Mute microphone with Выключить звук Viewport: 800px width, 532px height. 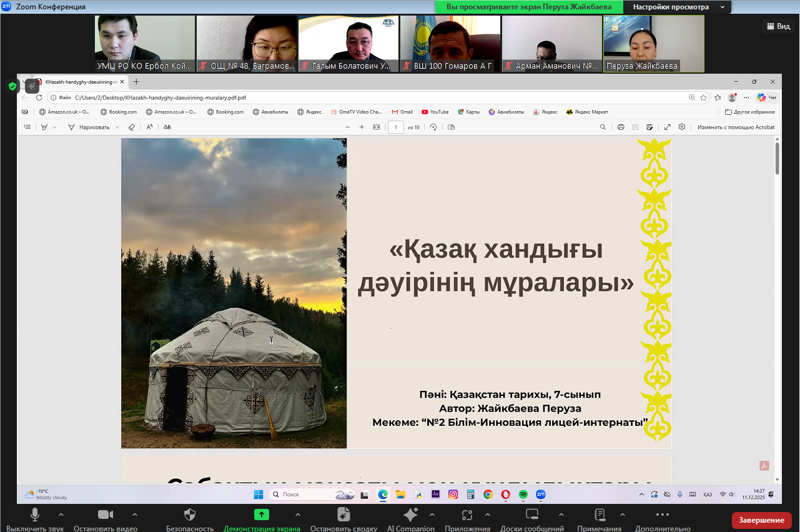[x=34, y=517]
